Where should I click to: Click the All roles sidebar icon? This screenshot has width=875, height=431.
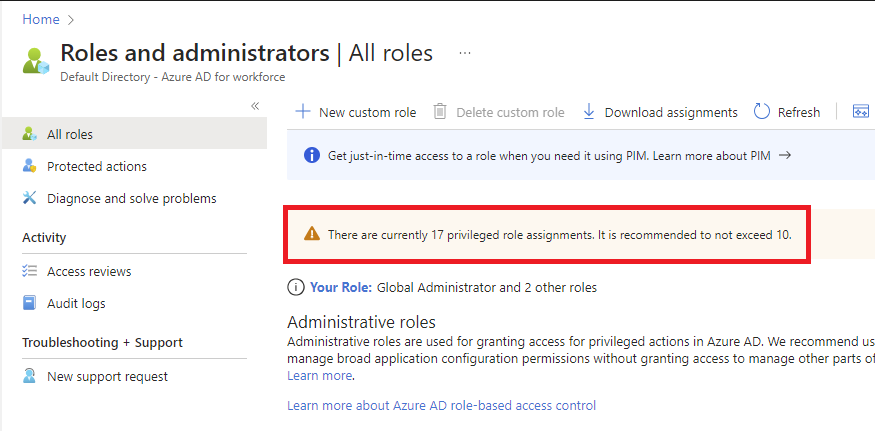[29, 134]
